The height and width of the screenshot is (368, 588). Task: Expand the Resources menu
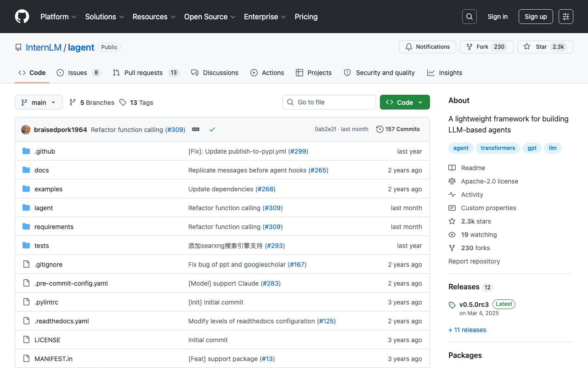154,17
